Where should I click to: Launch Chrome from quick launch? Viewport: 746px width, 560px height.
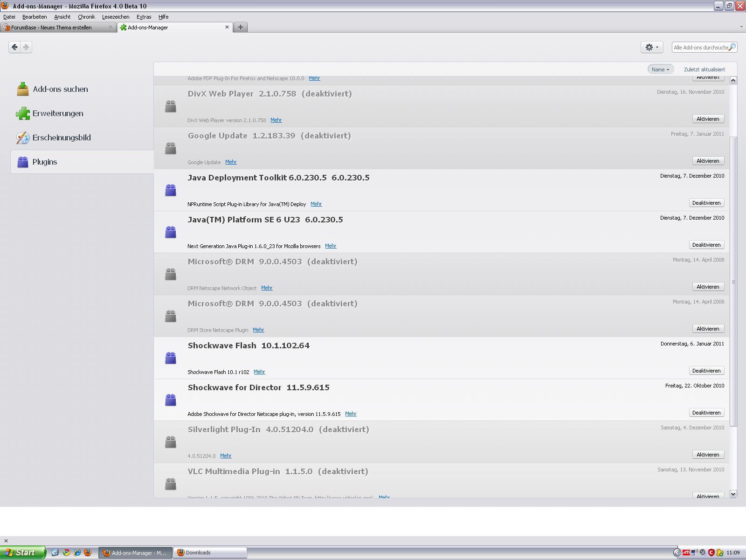[66, 553]
